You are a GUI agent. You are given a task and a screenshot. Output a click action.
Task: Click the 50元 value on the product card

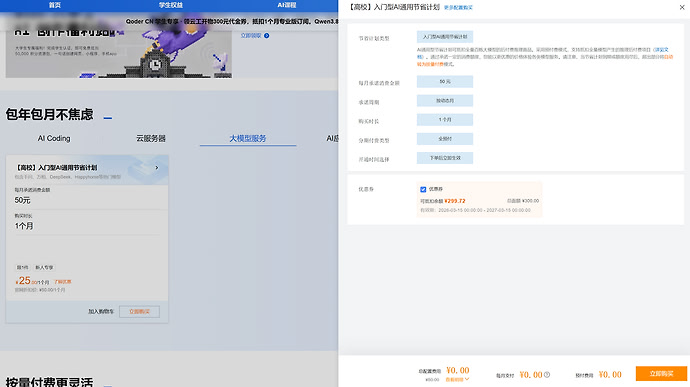pos(22,200)
